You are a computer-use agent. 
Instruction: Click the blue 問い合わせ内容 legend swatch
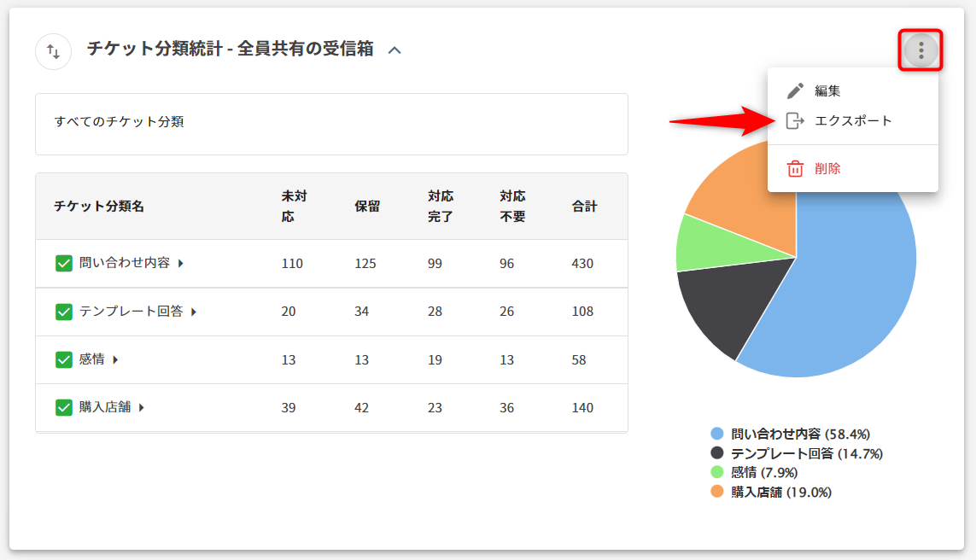716,434
